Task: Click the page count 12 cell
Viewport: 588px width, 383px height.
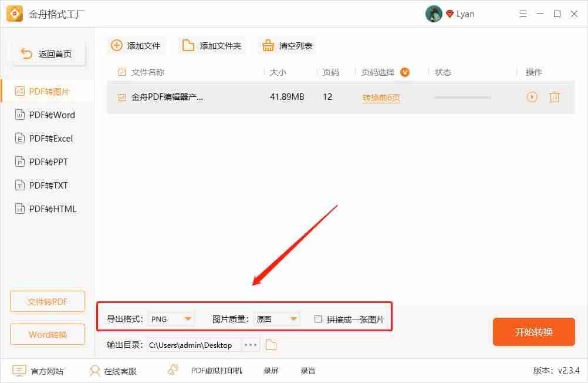Action: coord(327,97)
